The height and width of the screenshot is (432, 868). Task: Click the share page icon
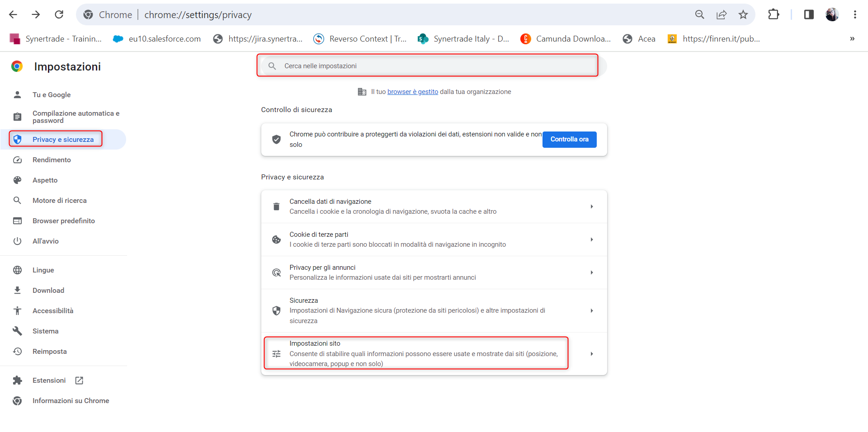[x=722, y=14]
